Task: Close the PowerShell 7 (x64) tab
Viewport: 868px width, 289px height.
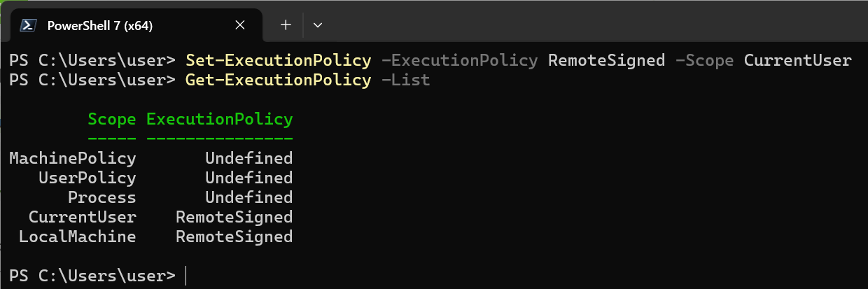Action: coord(240,25)
